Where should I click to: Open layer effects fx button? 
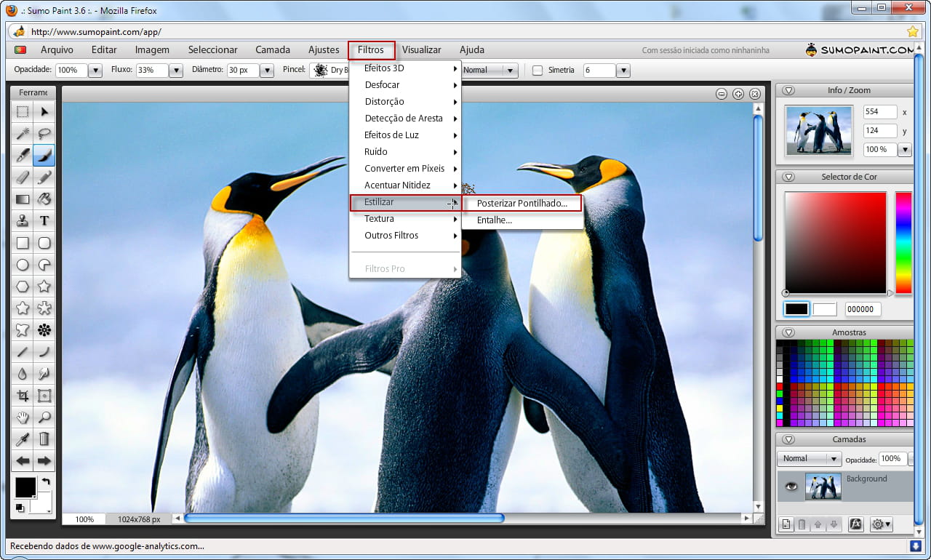point(856,524)
